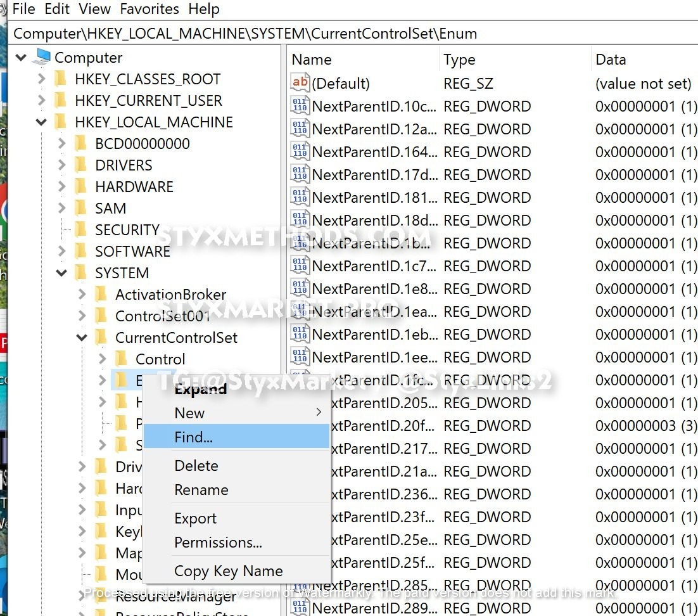Click the NextParentID.164 DWORD icon
The width and height of the screenshot is (698, 616).
[300, 151]
